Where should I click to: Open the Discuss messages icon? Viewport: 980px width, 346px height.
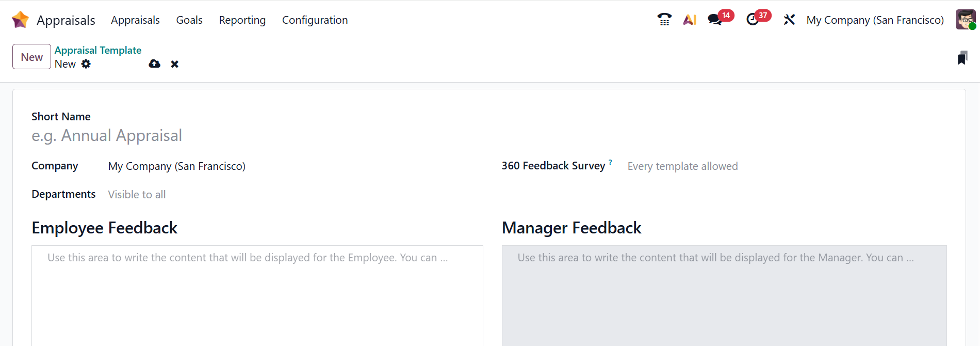tap(714, 20)
